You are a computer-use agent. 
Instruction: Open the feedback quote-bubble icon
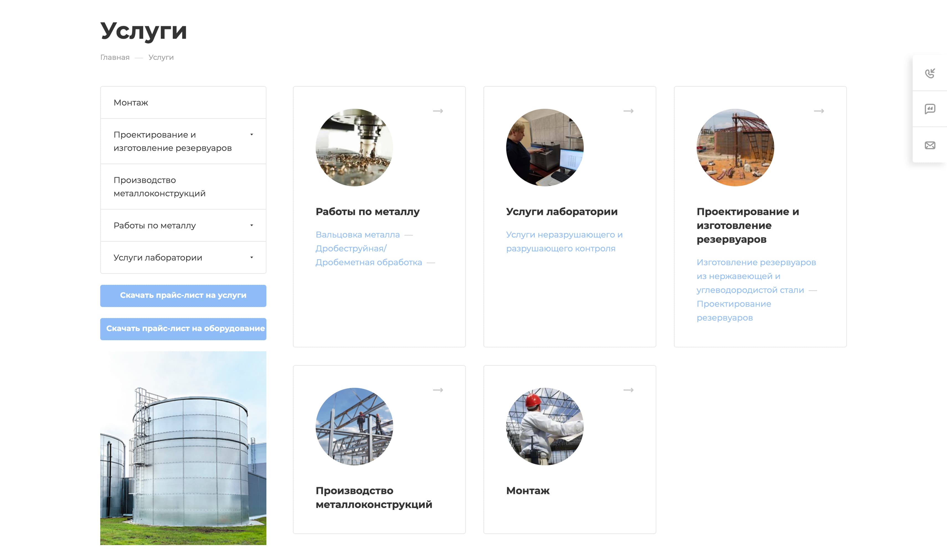(x=930, y=109)
